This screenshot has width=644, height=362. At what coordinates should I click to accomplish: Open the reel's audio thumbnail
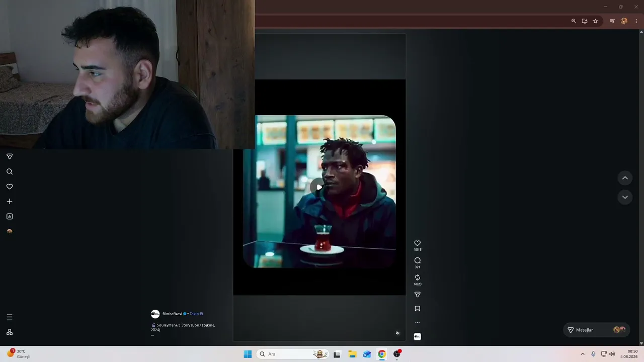(x=417, y=337)
